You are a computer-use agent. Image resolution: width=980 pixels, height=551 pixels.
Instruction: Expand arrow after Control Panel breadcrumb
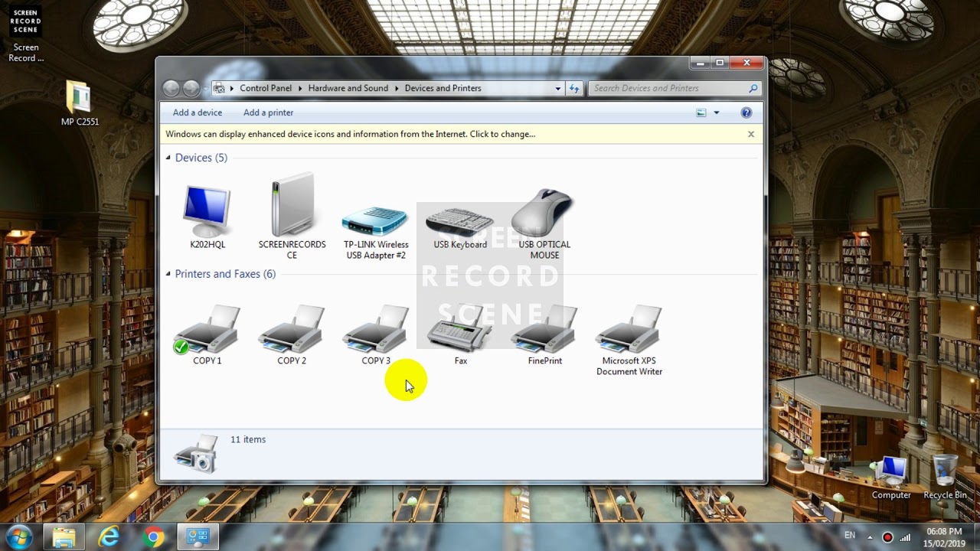[x=300, y=88]
